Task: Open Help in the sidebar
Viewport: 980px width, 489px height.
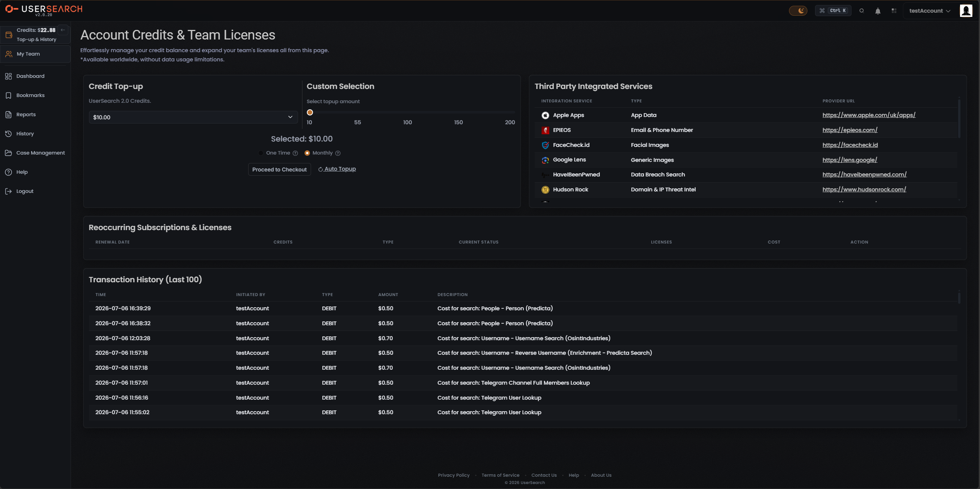Action: pos(22,172)
